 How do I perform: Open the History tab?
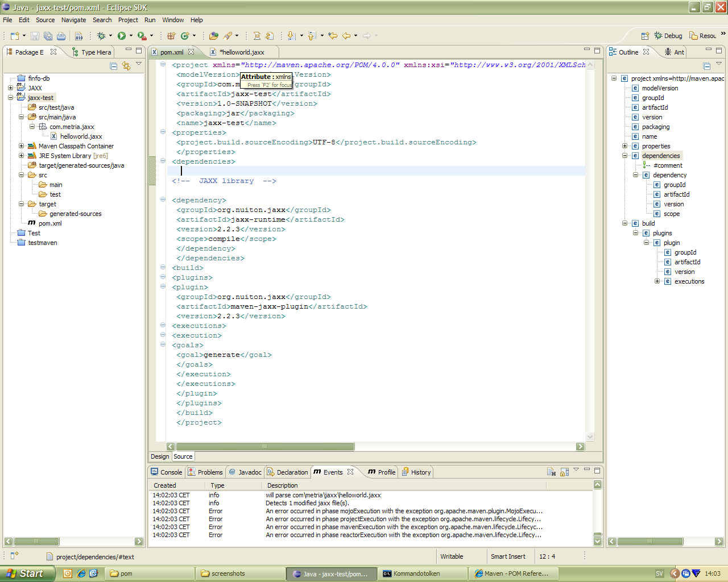(417, 472)
